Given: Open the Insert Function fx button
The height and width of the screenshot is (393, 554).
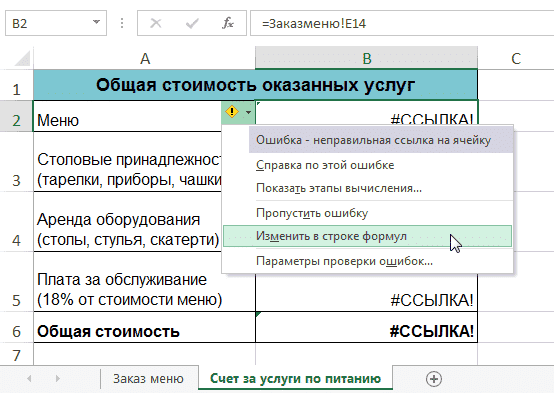Looking at the screenshot, I should 228,23.
